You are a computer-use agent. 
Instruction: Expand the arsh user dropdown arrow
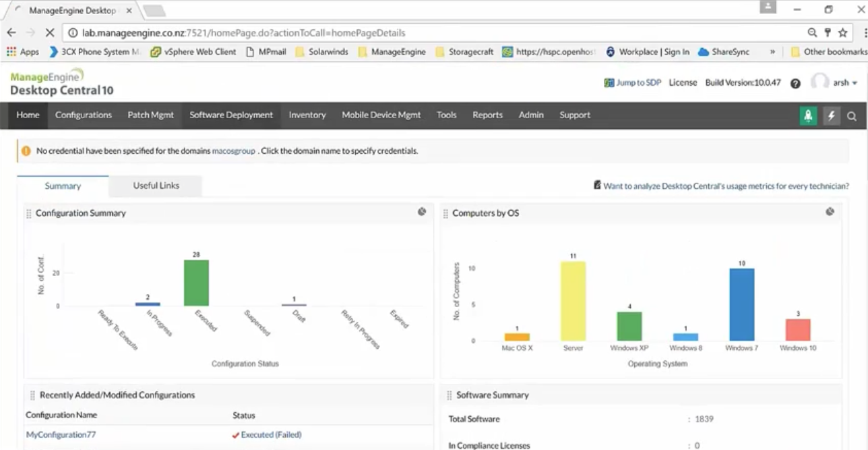tap(855, 83)
